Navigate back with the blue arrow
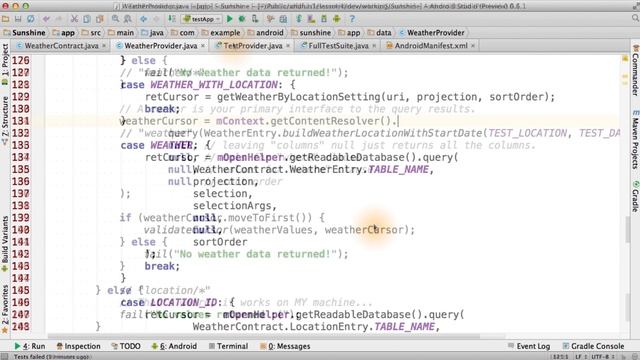 pyautogui.click(x=144, y=19)
